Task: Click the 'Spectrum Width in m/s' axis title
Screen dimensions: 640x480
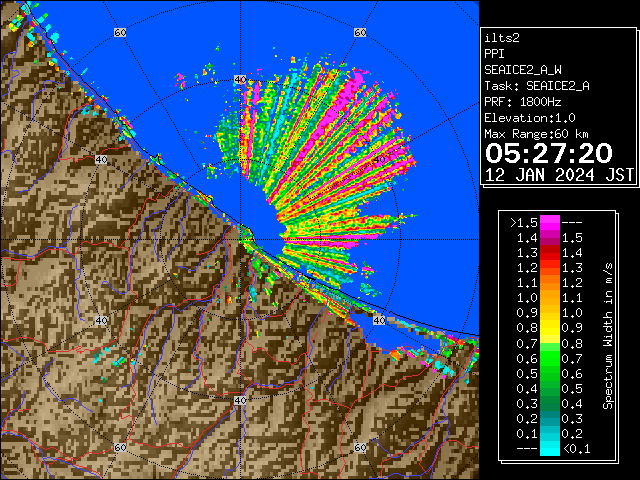Action: point(608,336)
